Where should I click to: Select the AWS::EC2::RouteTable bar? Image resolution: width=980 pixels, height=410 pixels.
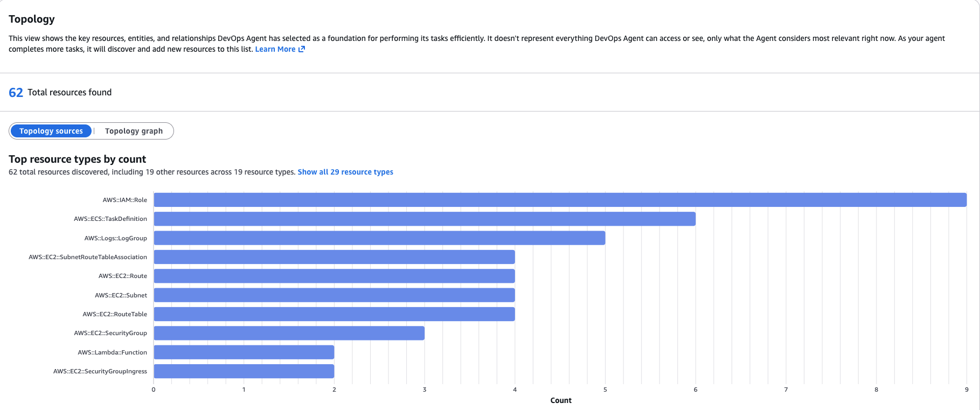point(334,314)
